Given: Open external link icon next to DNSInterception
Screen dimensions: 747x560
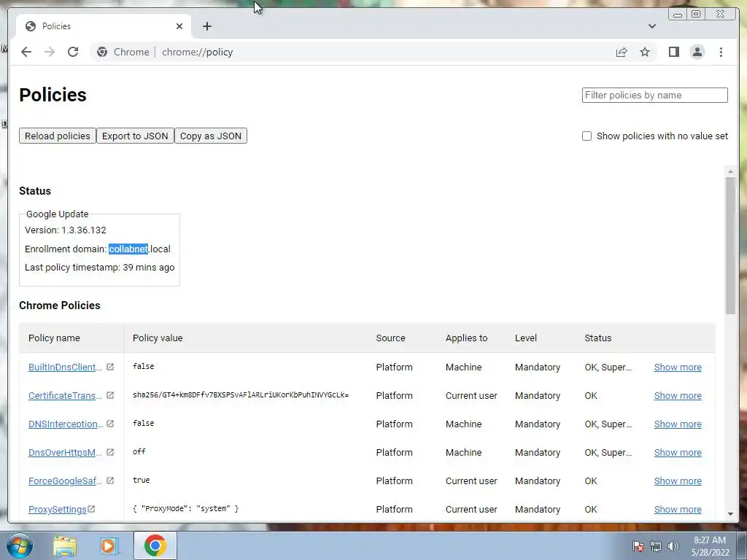Looking at the screenshot, I should tap(110, 424).
